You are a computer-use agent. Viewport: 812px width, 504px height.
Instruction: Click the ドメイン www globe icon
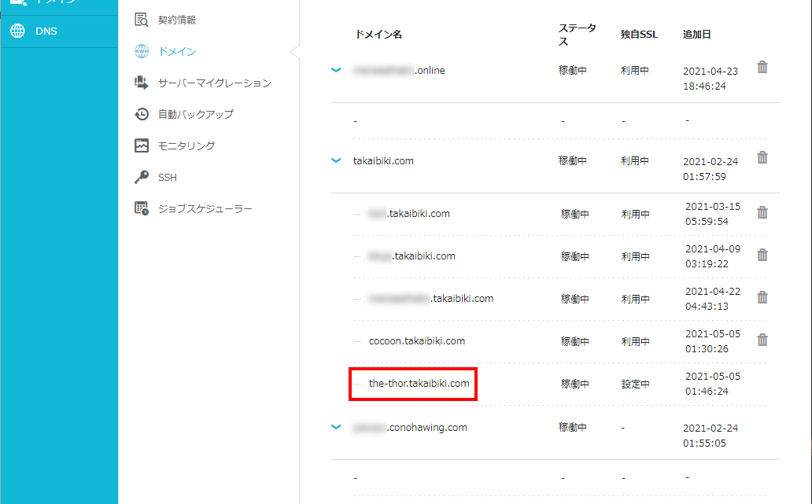click(142, 51)
